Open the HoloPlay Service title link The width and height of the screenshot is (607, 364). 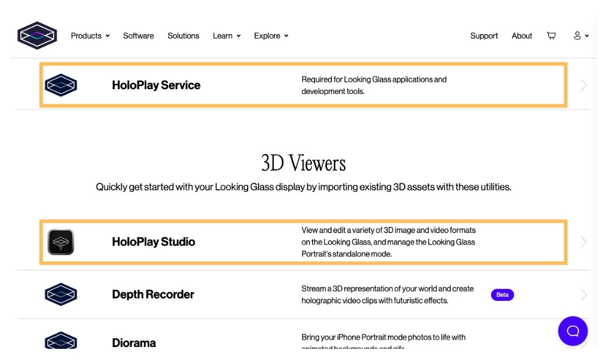click(156, 85)
